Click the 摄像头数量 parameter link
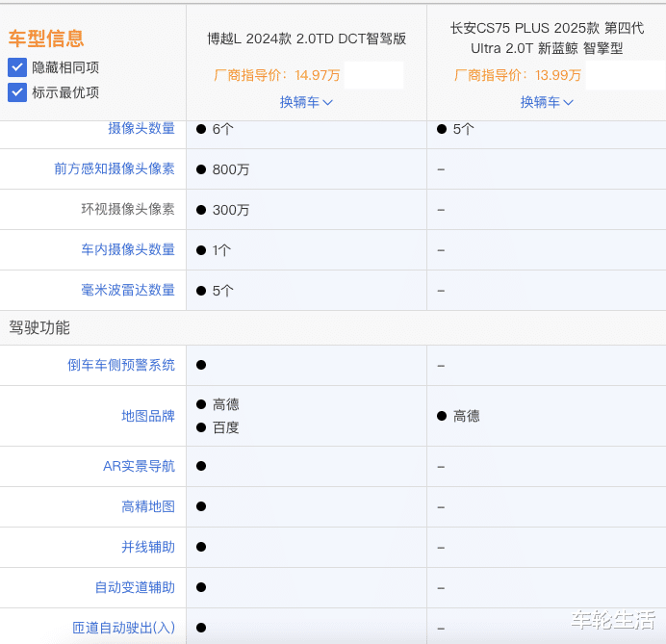 coord(141,128)
